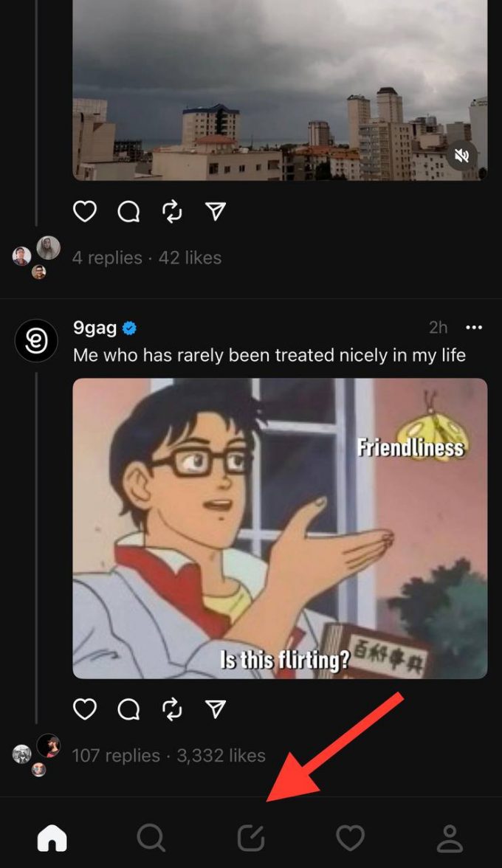
Task: Like the 9gag meme post
Action: [x=85, y=709]
